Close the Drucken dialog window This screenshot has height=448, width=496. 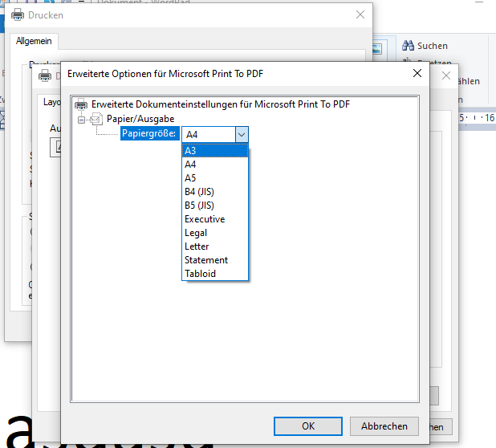[x=360, y=14]
